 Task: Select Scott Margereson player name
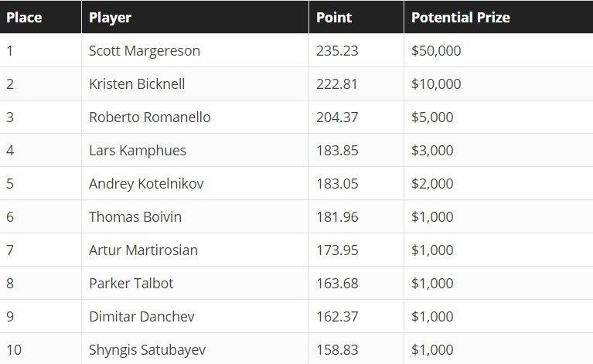(x=145, y=51)
